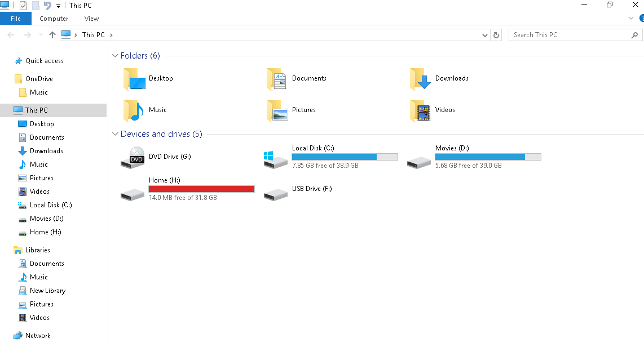644x347 pixels.
Task: Open the Music folder icon in Folders
Action: click(x=134, y=110)
